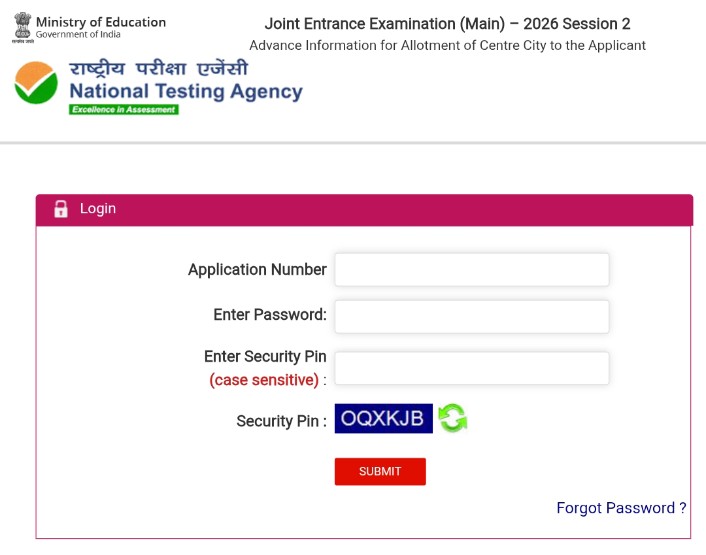Click the lock icon in Login header
Screen dimensions: 706x555
pos(61,209)
